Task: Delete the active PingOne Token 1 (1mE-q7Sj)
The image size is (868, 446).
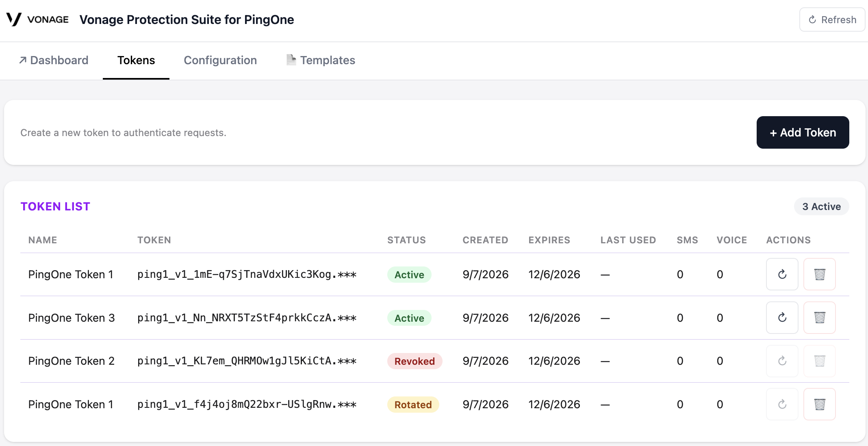Action: [x=820, y=274]
